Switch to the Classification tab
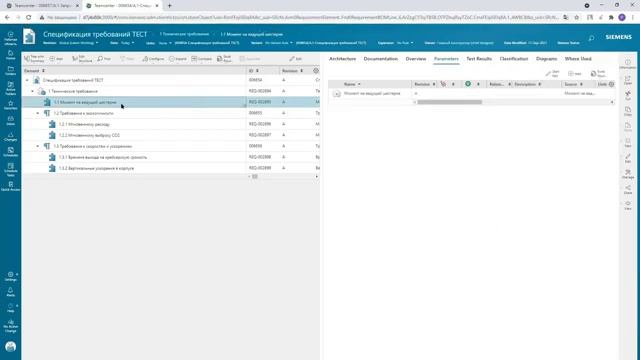The height and width of the screenshot is (360, 640). 514,59
